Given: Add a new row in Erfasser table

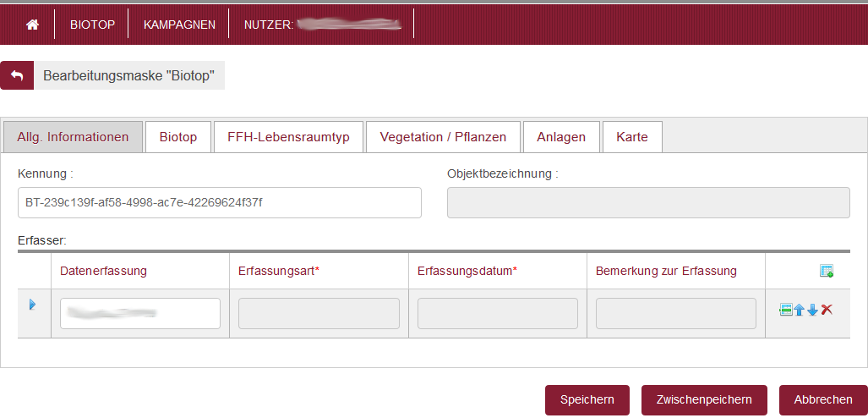Looking at the screenshot, I should [827, 271].
